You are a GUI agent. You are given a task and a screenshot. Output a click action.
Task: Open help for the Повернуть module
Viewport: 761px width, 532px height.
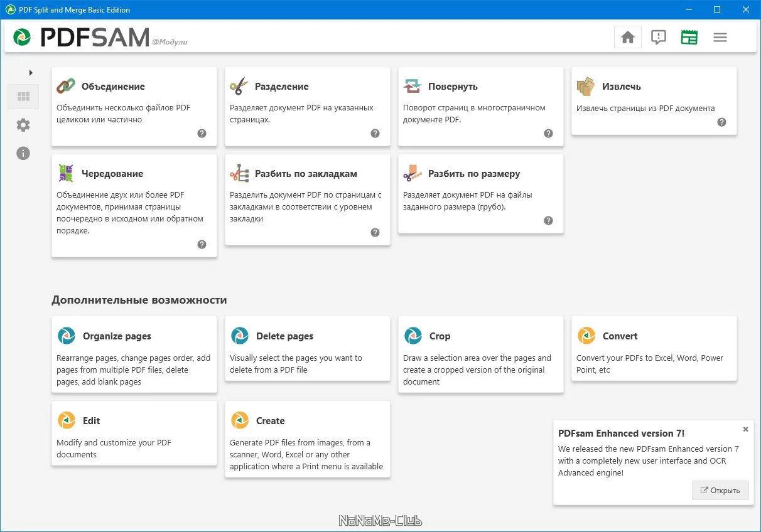tap(549, 133)
